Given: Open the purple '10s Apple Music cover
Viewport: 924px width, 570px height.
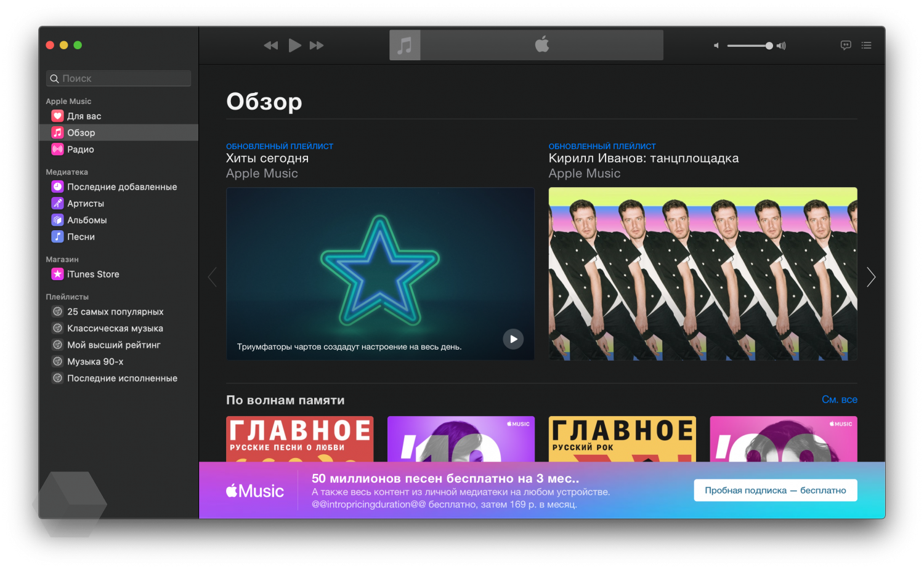Looking at the screenshot, I should click(x=461, y=439).
